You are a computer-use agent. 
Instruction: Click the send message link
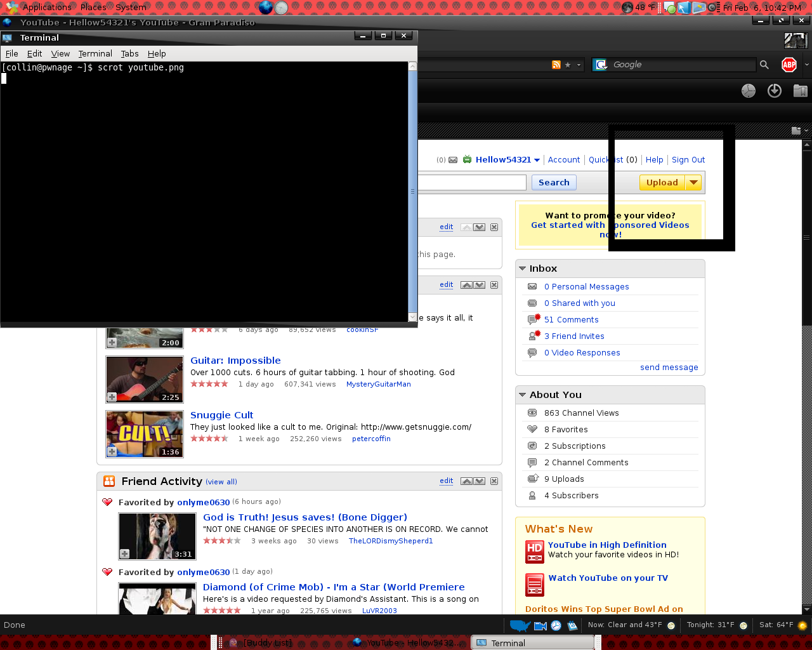point(669,368)
